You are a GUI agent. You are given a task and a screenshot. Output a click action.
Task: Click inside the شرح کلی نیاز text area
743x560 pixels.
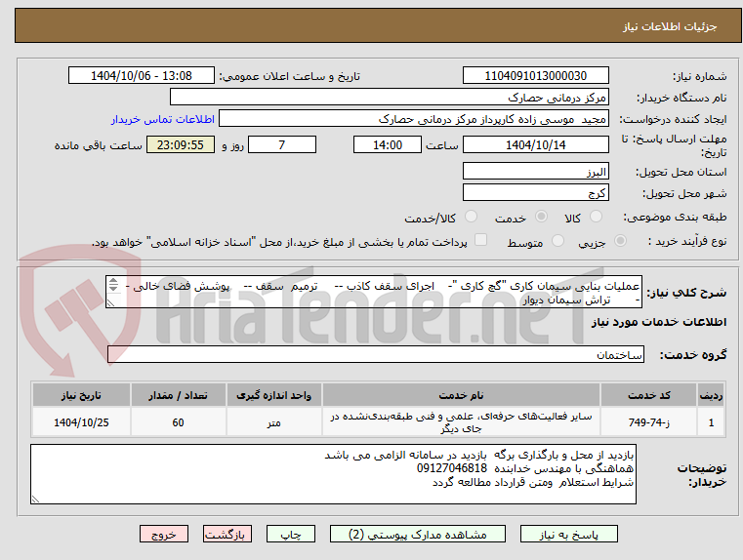(x=374, y=292)
